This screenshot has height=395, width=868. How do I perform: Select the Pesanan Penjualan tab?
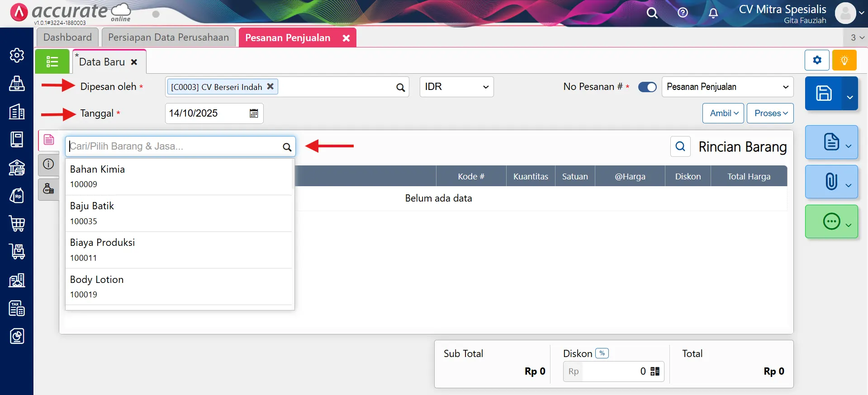(288, 38)
